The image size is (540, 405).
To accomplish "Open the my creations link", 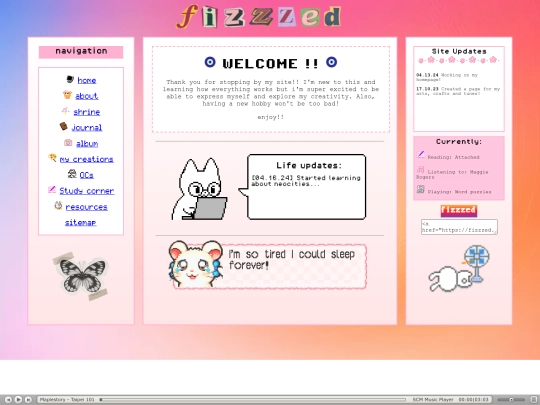I will tap(86, 159).
